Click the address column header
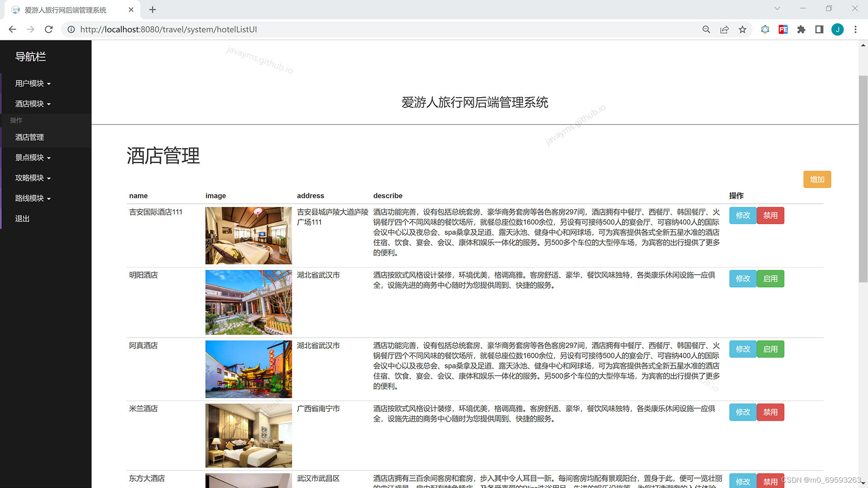Screen dimensions: 868x488 click(311, 196)
